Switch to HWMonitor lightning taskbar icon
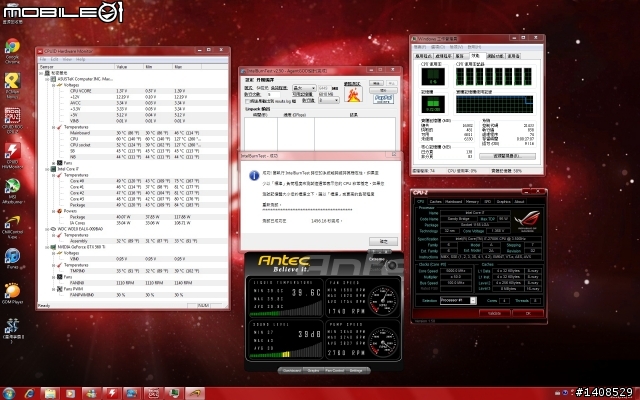The image size is (640, 400). click(x=112, y=393)
